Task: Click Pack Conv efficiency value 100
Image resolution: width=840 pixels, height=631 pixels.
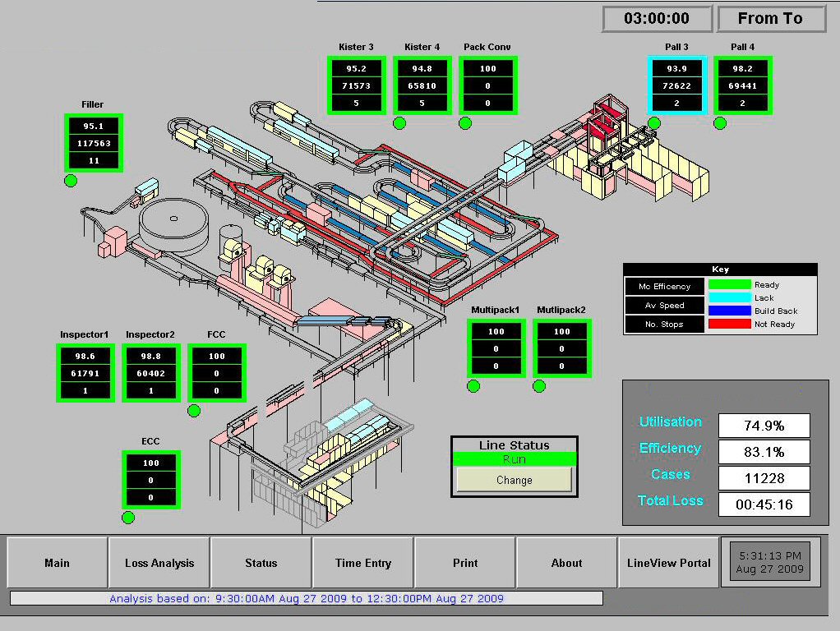Action: tap(488, 68)
